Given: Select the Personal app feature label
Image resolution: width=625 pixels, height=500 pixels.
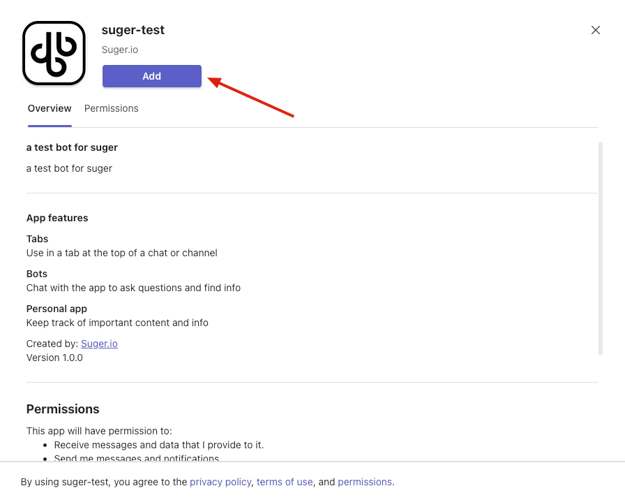Looking at the screenshot, I should click(56, 308).
